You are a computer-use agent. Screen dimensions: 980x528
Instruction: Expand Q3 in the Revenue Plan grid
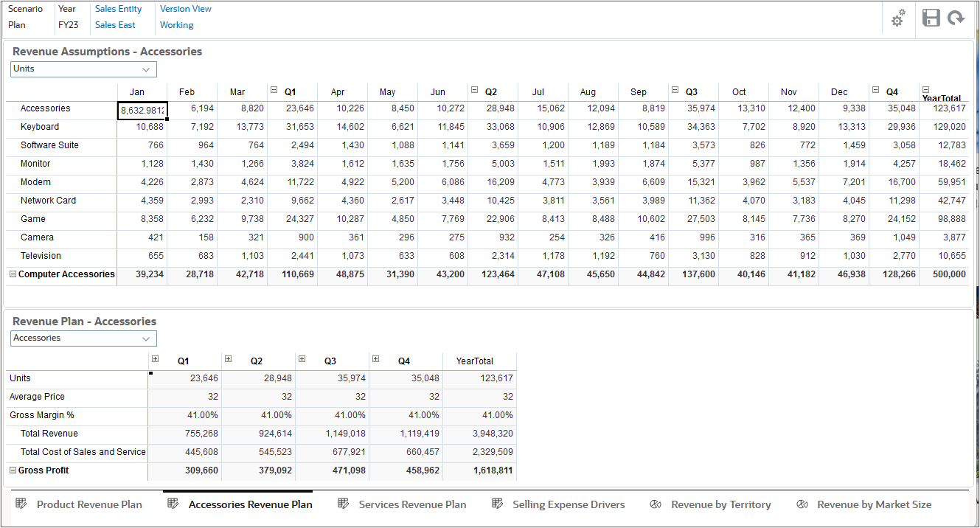[302, 358]
